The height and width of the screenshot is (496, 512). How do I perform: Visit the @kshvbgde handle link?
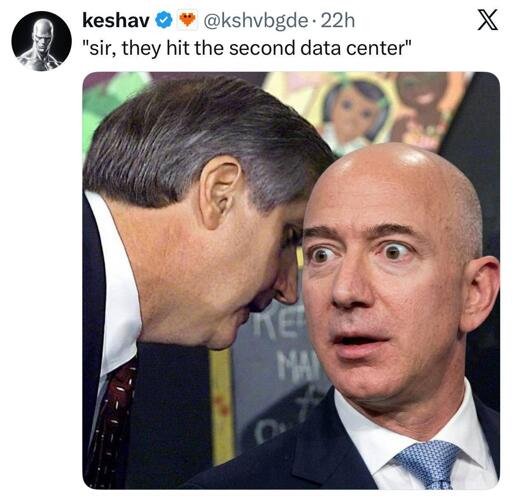(x=256, y=21)
